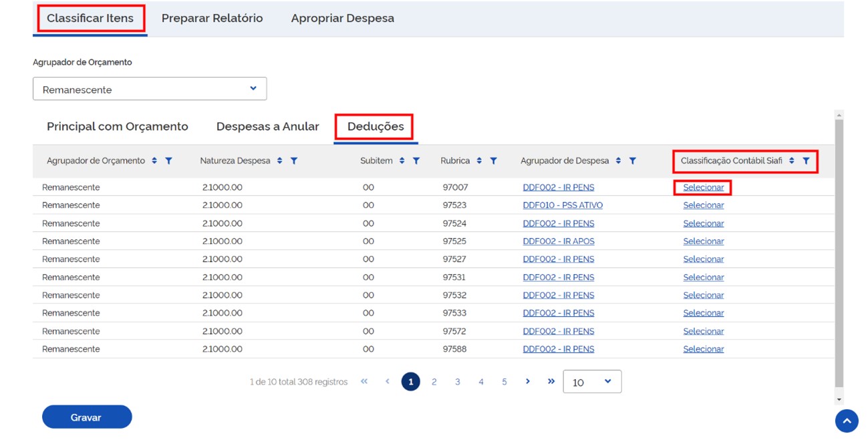Screen dimensions: 868x442
Task: Go to the last page of results
Action: [551, 381]
